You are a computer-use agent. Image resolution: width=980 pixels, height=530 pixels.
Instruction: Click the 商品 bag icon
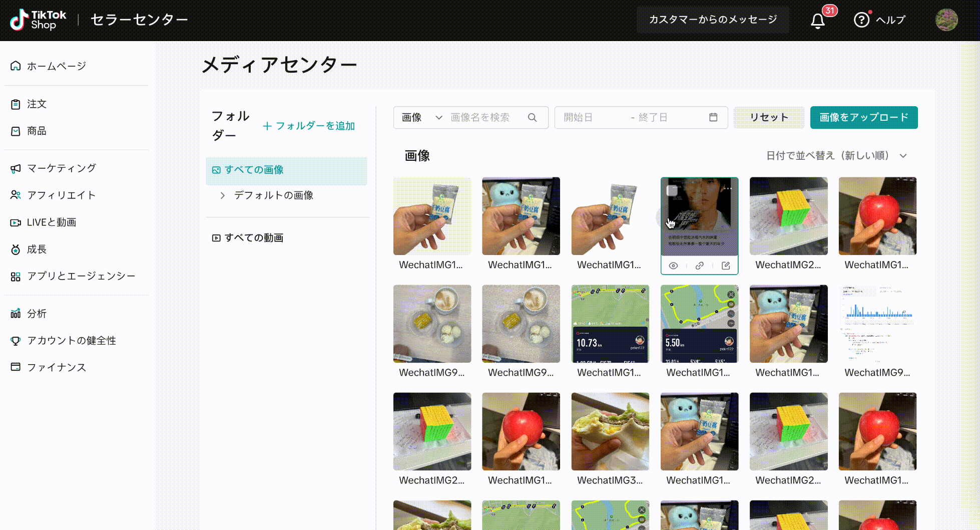pyautogui.click(x=16, y=131)
